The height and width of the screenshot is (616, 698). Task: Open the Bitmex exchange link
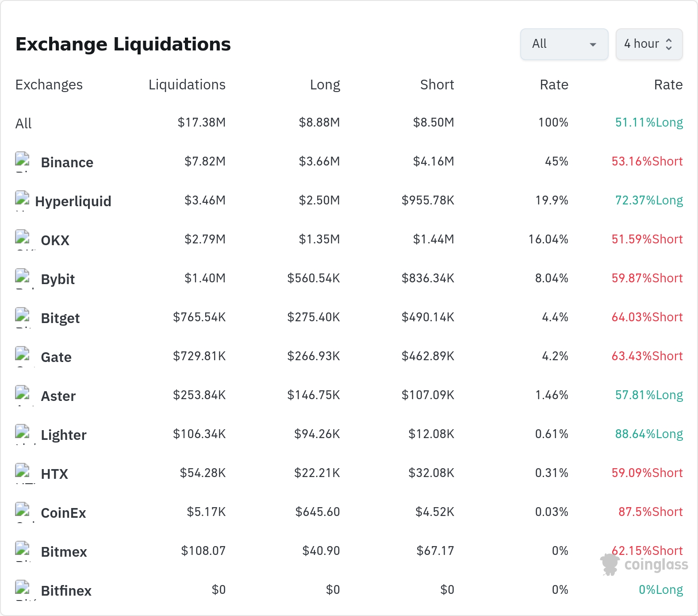pyautogui.click(x=64, y=552)
